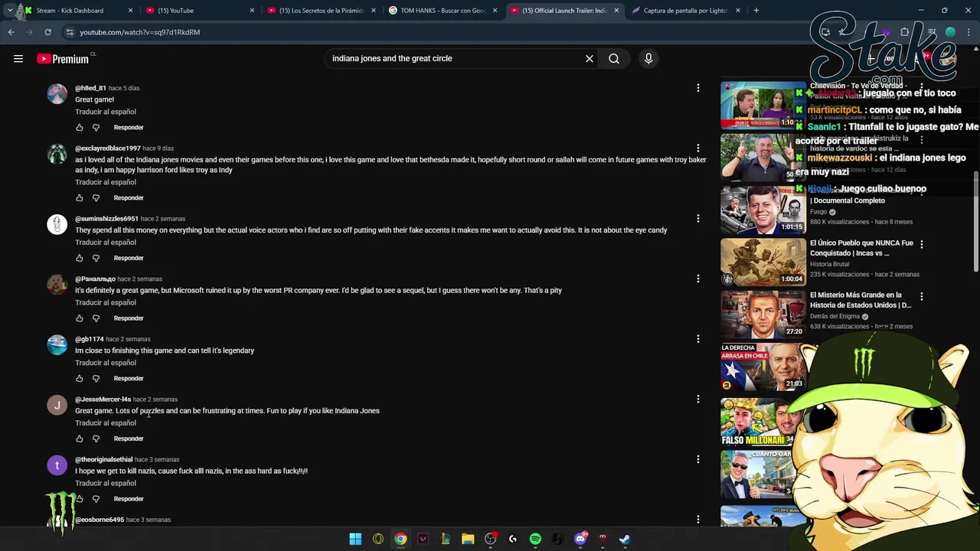Open options for 'El Único Pueblo' video
This screenshot has height=551, width=980.
pos(922,244)
